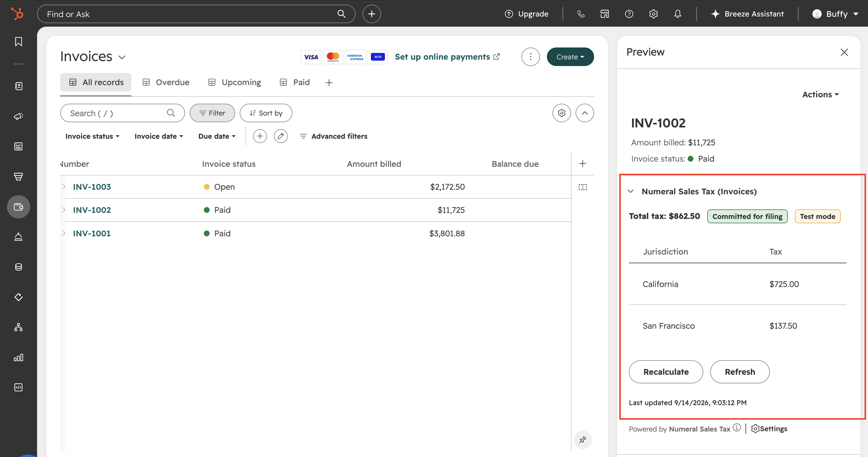This screenshot has height=457, width=868.
Task: Open the Content sidebar icon
Action: [19, 146]
